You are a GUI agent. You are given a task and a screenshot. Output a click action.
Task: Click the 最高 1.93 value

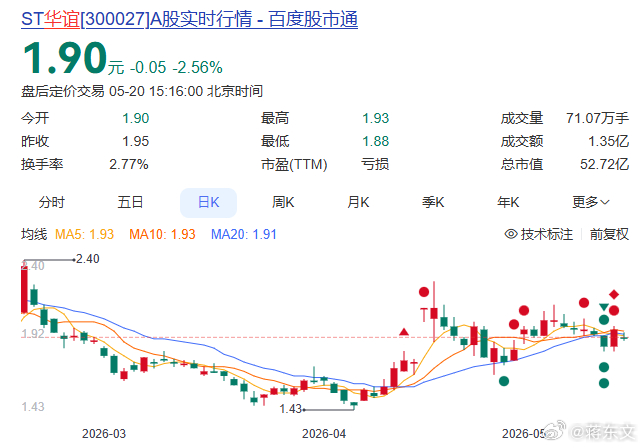(x=375, y=118)
